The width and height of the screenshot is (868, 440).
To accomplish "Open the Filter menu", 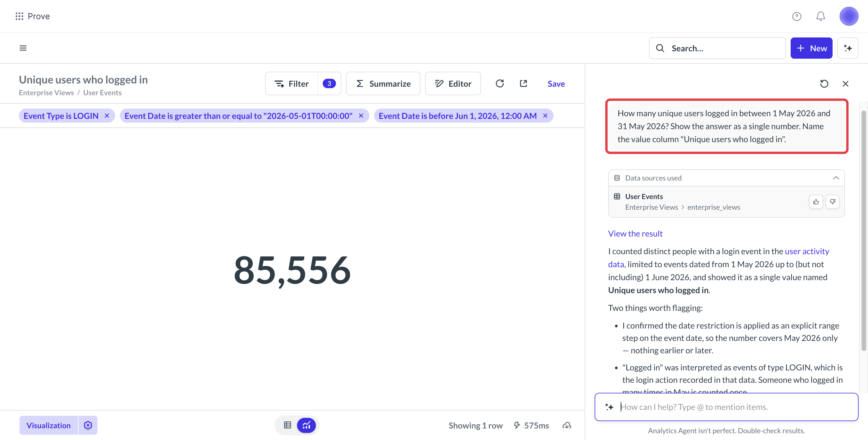I will click(x=291, y=83).
